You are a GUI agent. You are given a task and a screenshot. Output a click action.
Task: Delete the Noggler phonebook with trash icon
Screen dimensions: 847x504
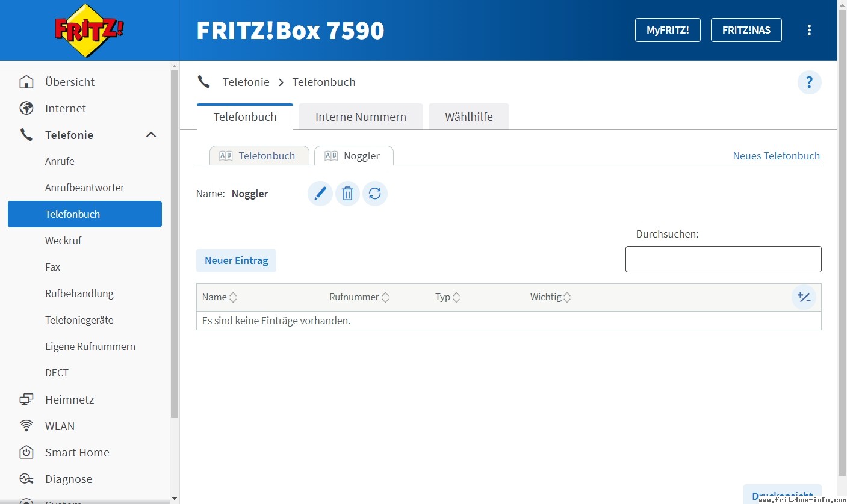(x=347, y=194)
